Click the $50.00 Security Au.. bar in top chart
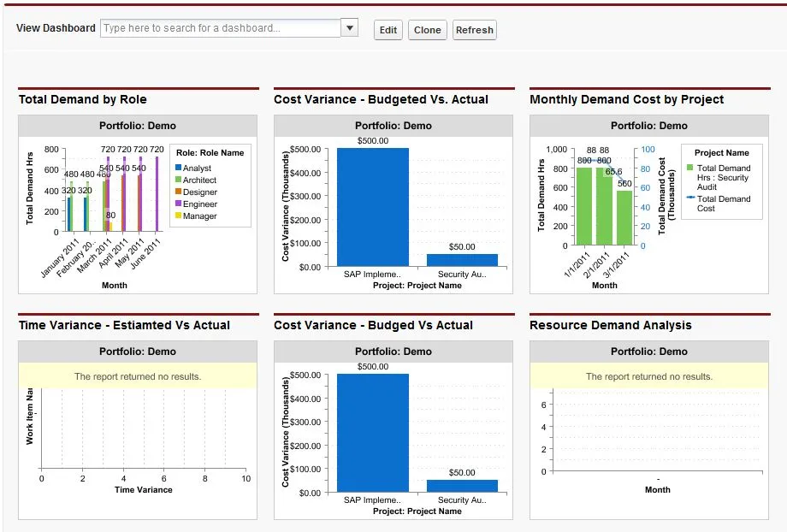The width and height of the screenshot is (787, 532). point(462,260)
